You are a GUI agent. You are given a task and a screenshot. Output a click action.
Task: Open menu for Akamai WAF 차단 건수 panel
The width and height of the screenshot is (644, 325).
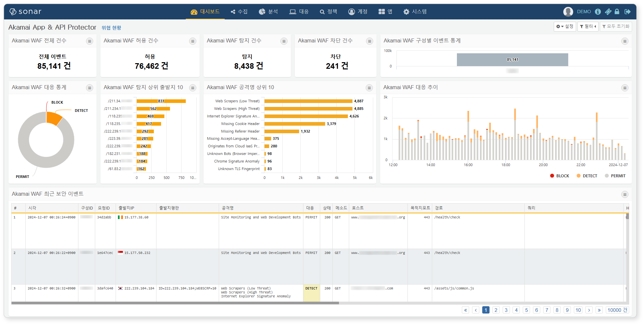coord(370,41)
